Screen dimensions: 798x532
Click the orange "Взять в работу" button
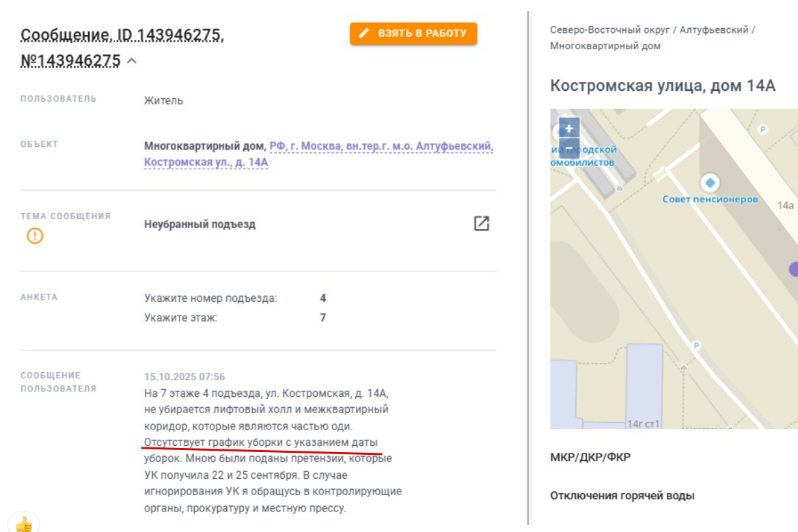point(413,33)
